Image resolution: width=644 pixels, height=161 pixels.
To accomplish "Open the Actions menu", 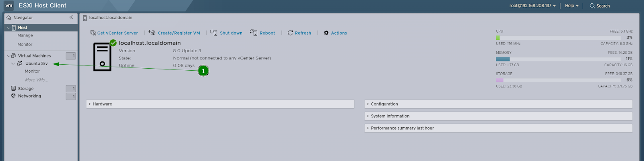I will click(x=335, y=33).
